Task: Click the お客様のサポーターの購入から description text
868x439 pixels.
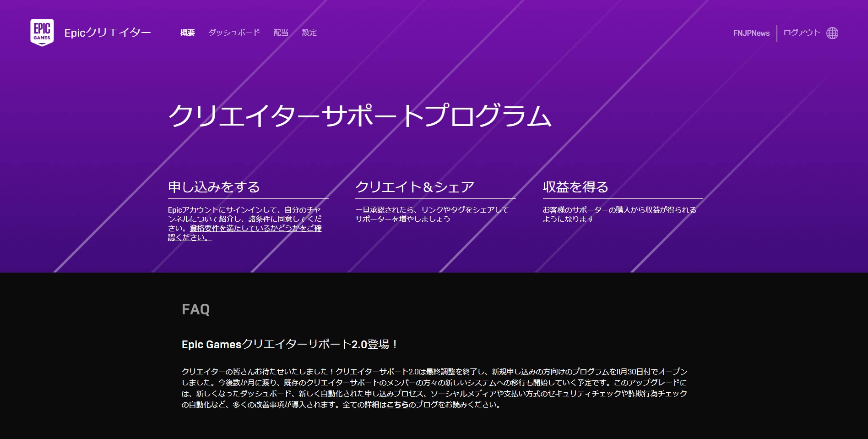Action: coord(619,214)
